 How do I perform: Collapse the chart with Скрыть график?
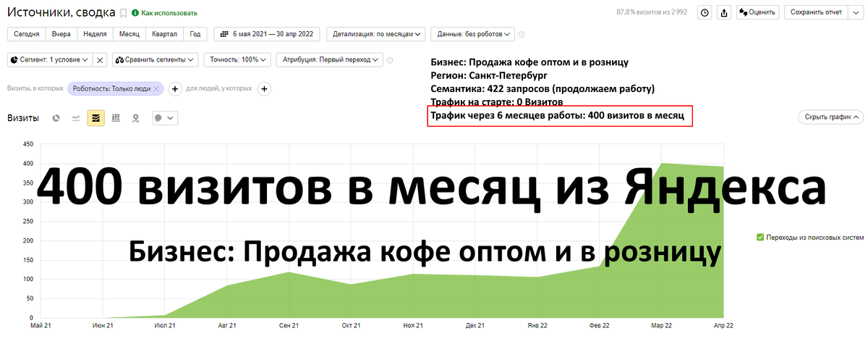coord(831,117)
